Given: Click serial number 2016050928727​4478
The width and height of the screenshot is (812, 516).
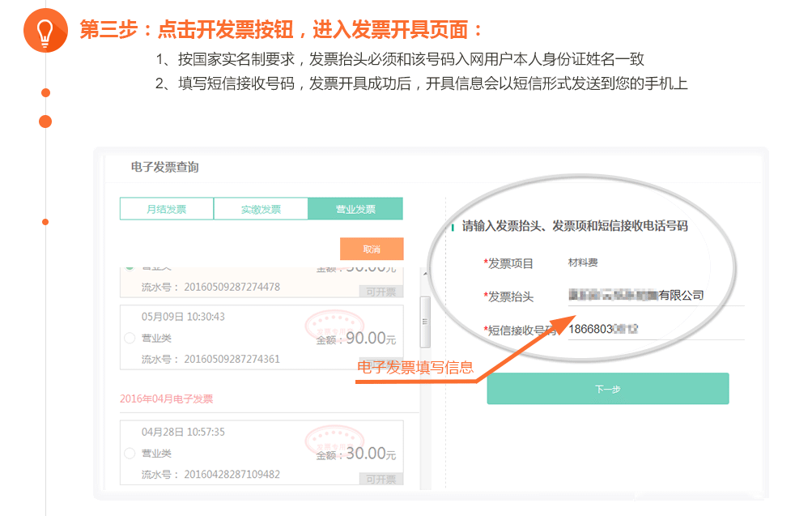Looking at the screenshot, I should point(232,287).
